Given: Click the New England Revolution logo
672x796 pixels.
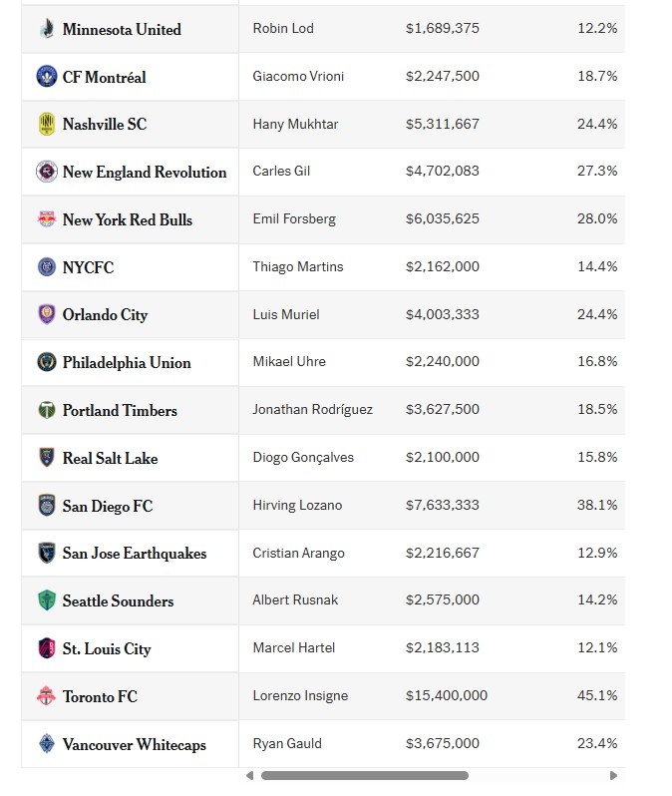Looking at the screenshot, I should tap(46, 172).
